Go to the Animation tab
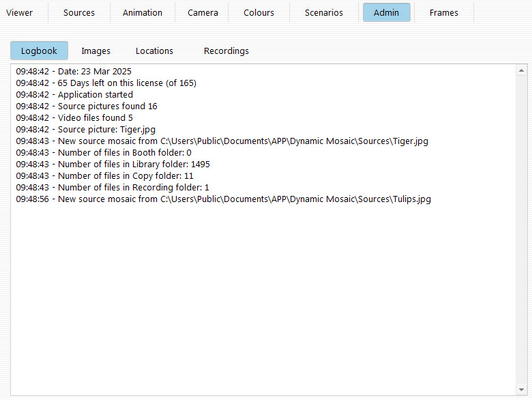 [x=143, y=12]
